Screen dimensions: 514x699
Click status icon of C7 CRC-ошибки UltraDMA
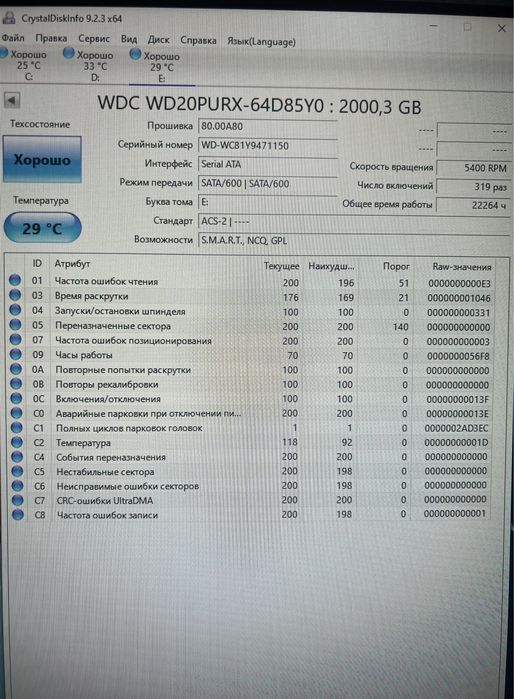(x=18, y=500)
